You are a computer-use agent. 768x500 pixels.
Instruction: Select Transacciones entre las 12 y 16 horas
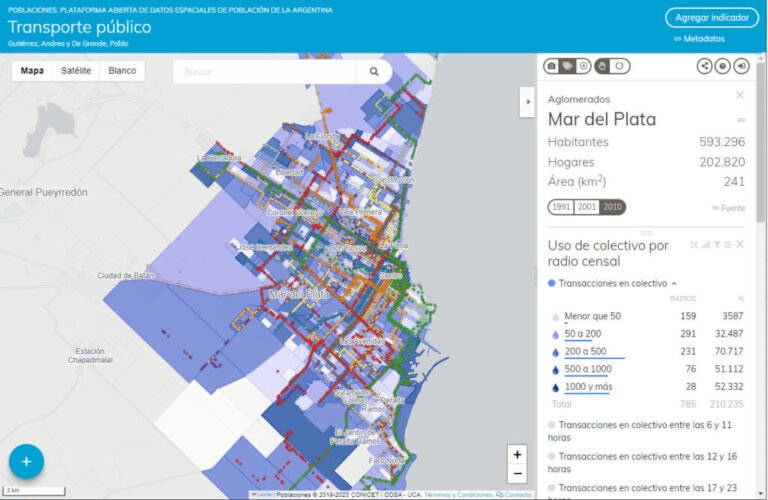click(x=552, y=456)
